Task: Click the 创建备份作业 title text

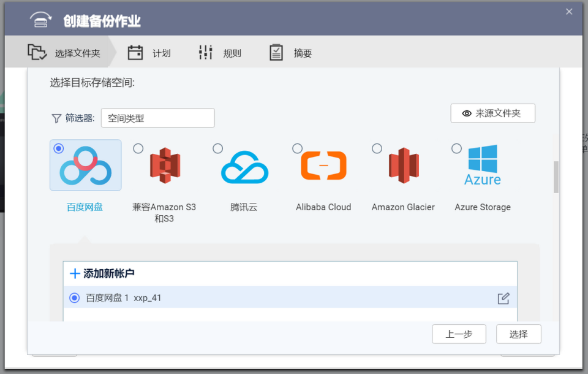Action: click(x=102, y=21)
